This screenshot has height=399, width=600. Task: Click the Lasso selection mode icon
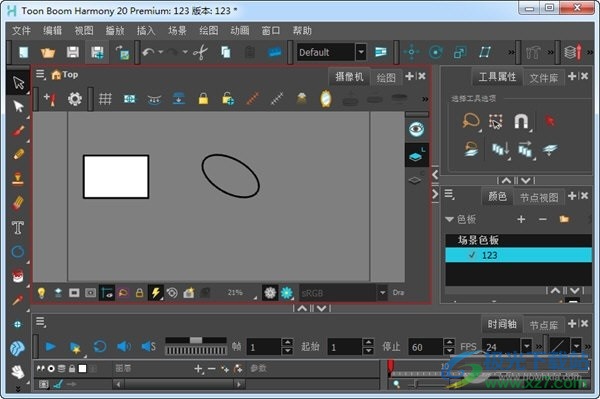pos(471,121)
